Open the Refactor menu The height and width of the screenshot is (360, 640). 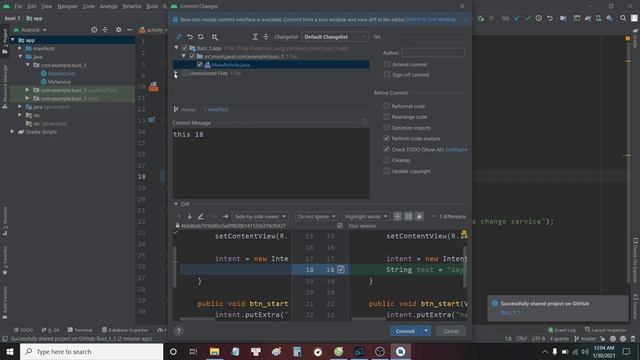[x=132, y=6]
